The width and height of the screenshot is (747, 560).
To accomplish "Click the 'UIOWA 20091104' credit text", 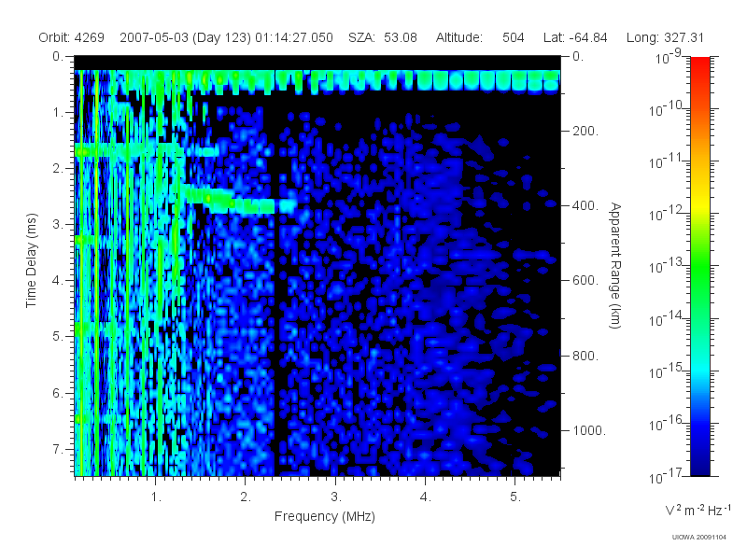I will point(699,538).
